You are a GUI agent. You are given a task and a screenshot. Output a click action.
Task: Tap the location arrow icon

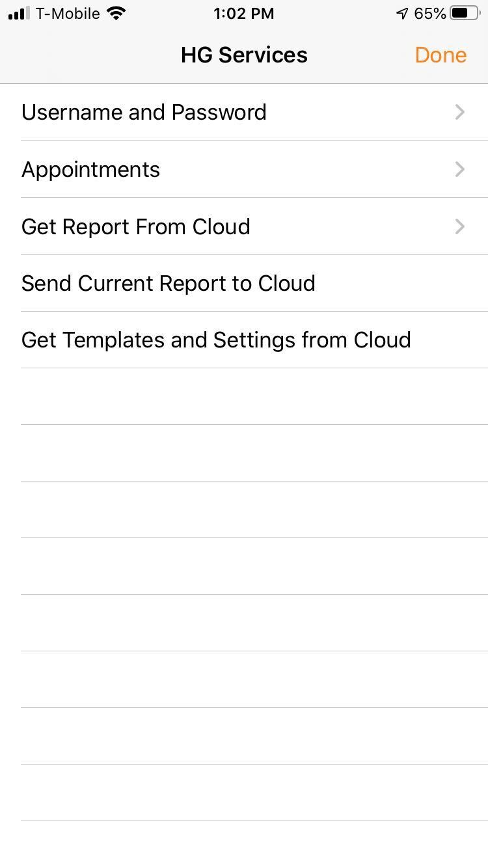point(402,14)
